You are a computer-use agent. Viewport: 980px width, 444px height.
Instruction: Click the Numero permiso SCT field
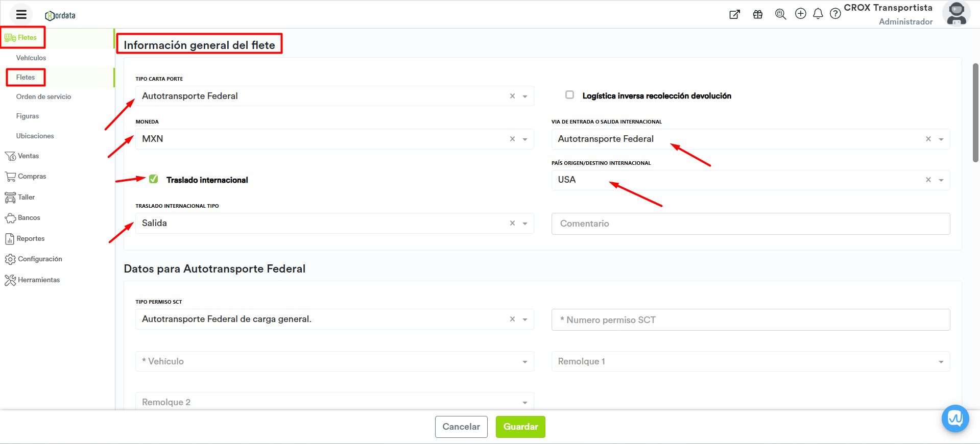point(750,320)
